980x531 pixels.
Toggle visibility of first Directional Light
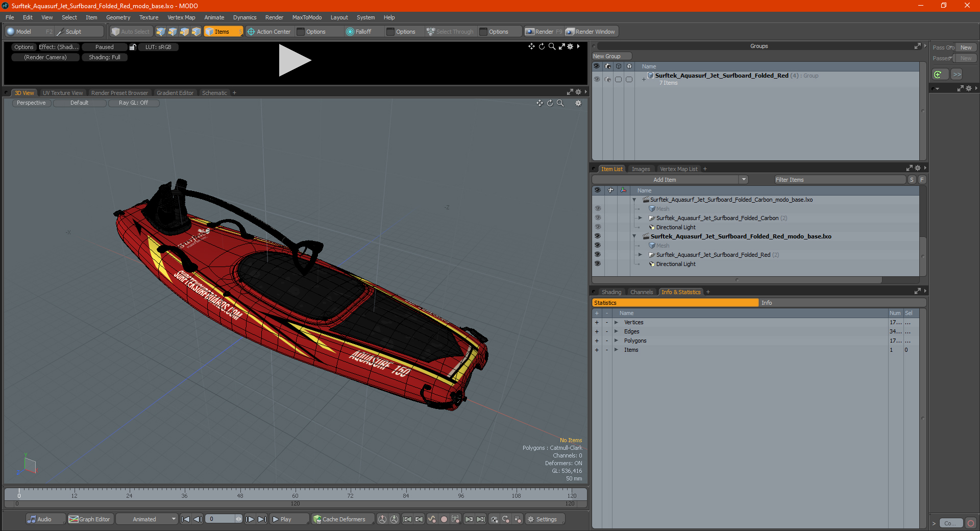pyautogui.click(x=597, y=227)
